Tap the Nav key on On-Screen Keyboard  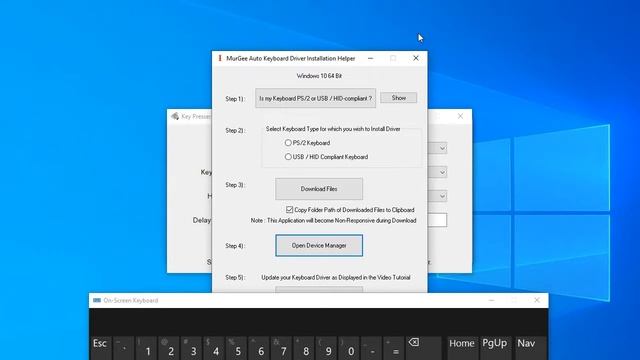tap(529, 348)
